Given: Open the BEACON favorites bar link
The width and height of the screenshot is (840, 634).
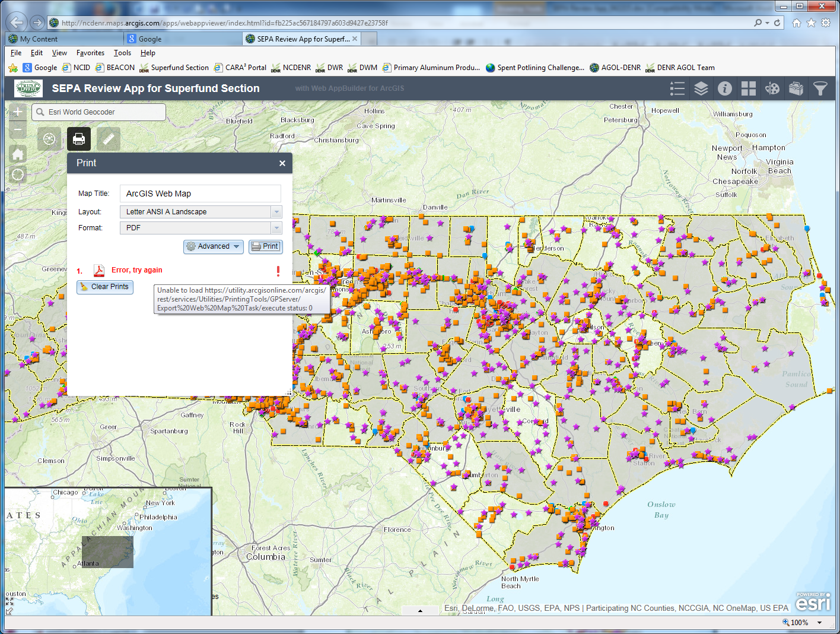Looking at the screenshot, I should (x=115, y=68).
